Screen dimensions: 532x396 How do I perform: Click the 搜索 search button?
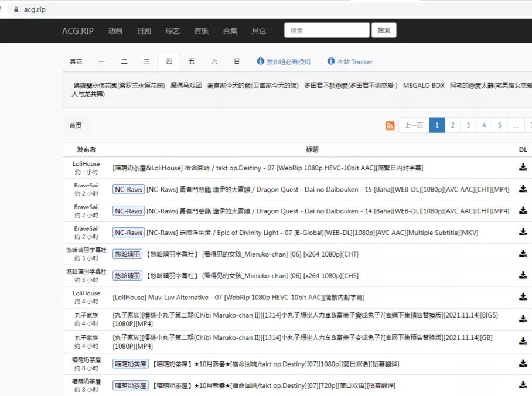[384, 30]
